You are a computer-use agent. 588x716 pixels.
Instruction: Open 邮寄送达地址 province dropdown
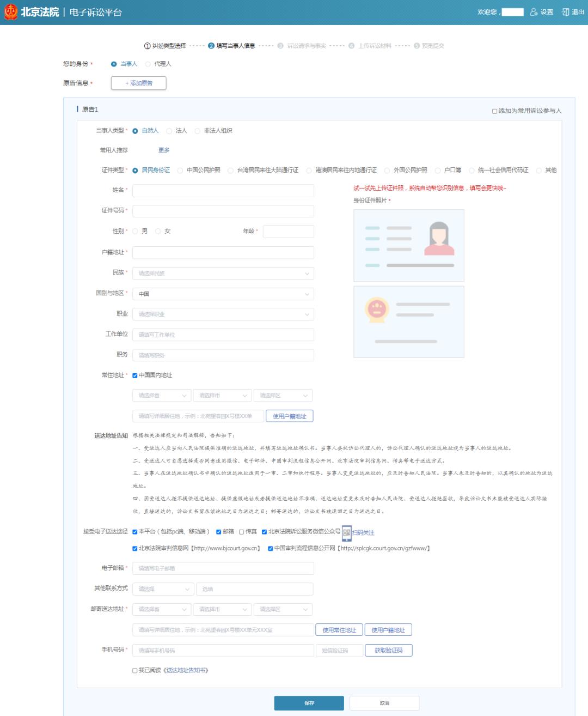[x=162, y=609]
